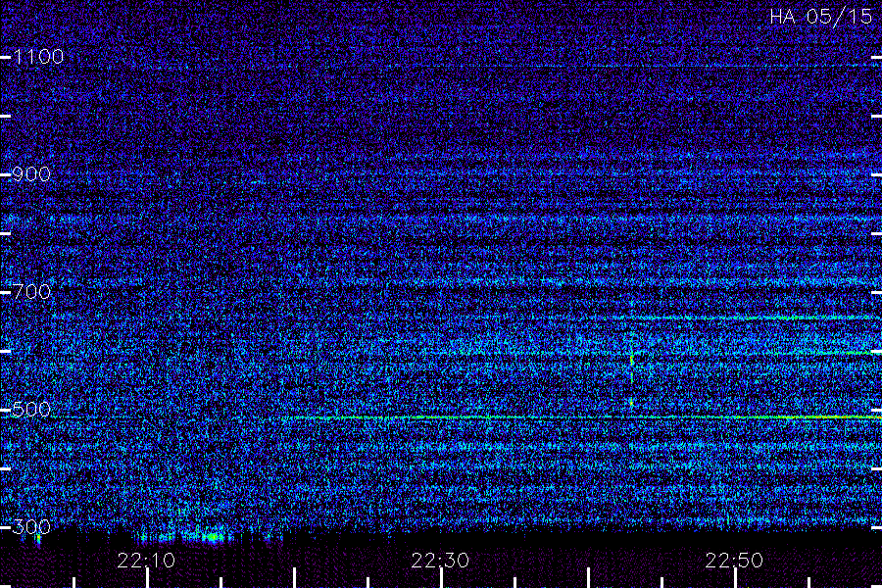Viewport: 882px width, 588px height.
Task: Click the bright horizontal signal line near 500
Action: [581, 418]
